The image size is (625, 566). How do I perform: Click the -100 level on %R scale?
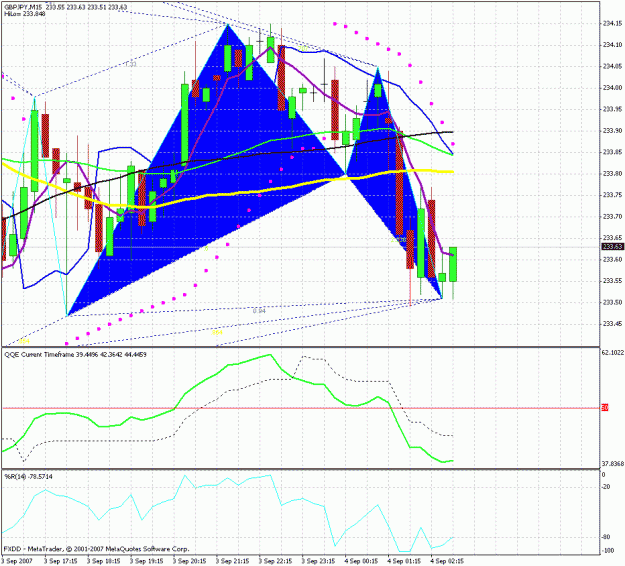(x=607, y=551)
